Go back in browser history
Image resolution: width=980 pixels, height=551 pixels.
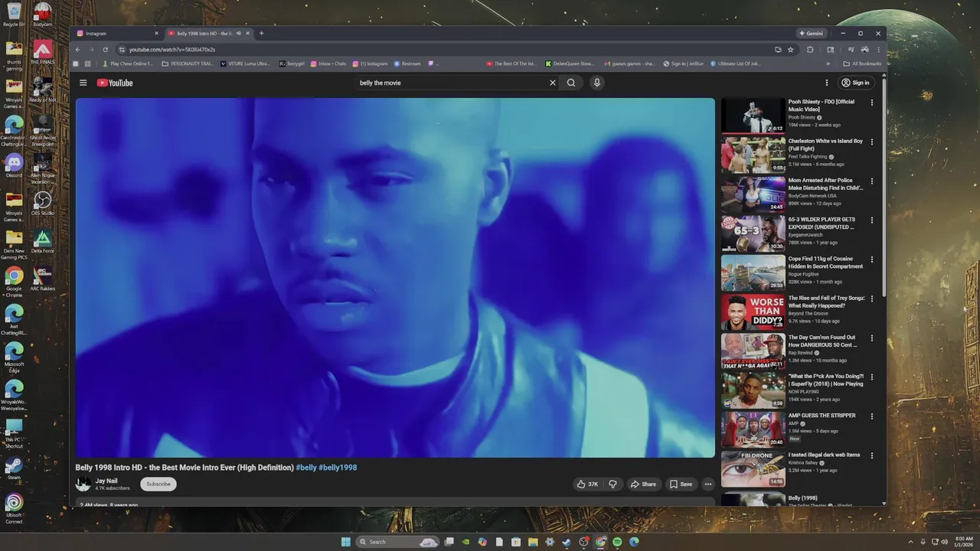pyautogui.click(x=77, y=50)
